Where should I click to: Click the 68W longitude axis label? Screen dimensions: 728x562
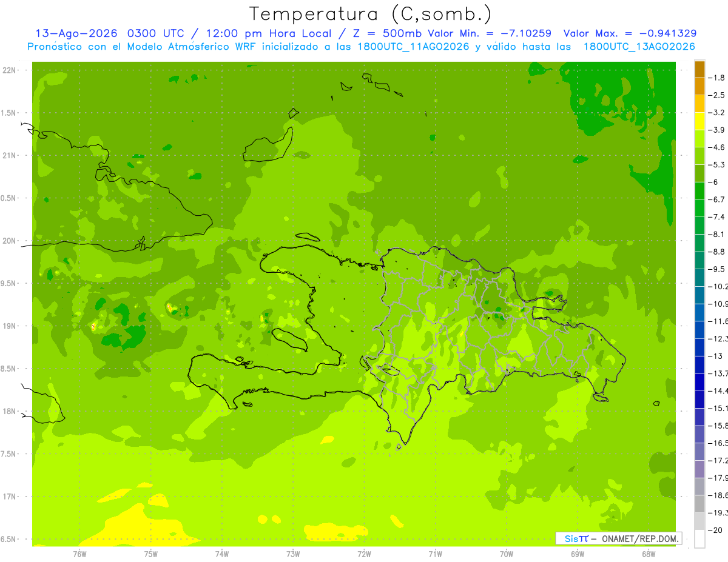(x=649, y=554)
